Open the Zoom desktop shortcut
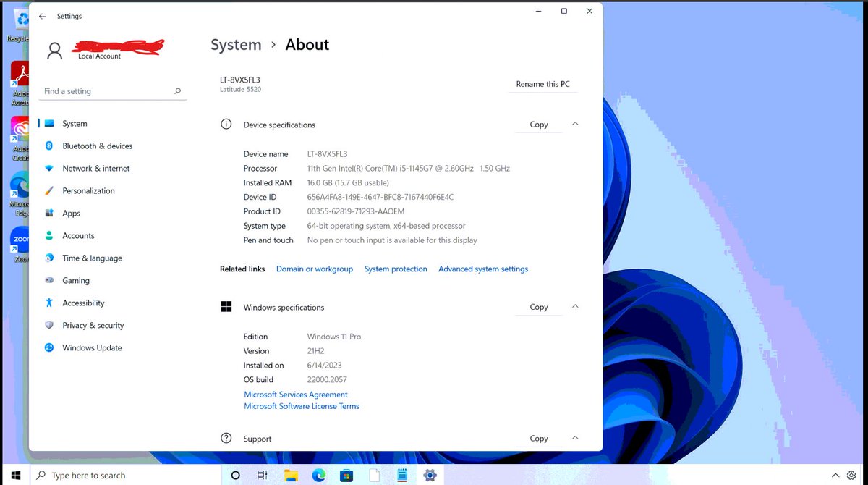Image resolution: width=868 pixels, height=485 pixels. coord(20,245)
